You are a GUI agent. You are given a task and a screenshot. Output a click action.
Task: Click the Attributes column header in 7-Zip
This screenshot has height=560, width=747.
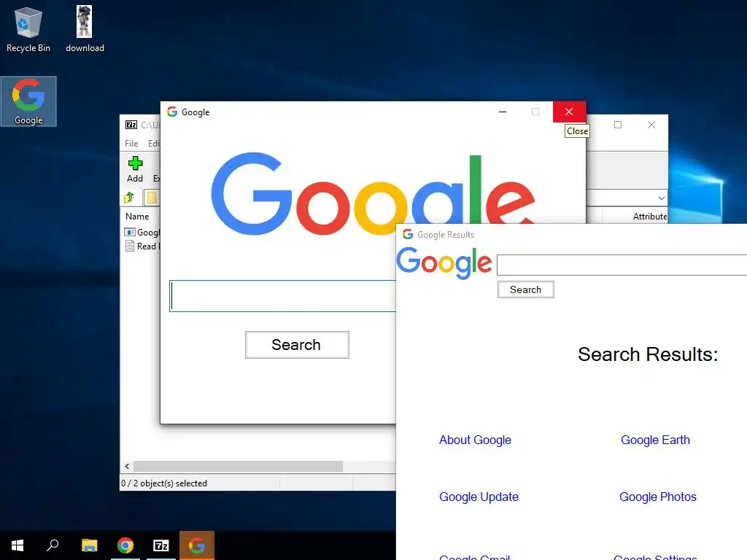[650, 216]
